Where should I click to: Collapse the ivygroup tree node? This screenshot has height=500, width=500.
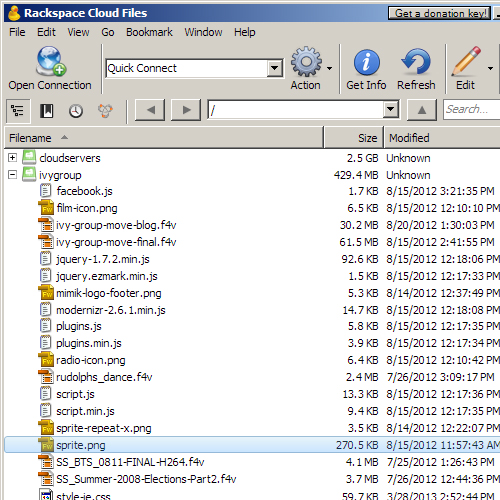[x=12, y=174]
